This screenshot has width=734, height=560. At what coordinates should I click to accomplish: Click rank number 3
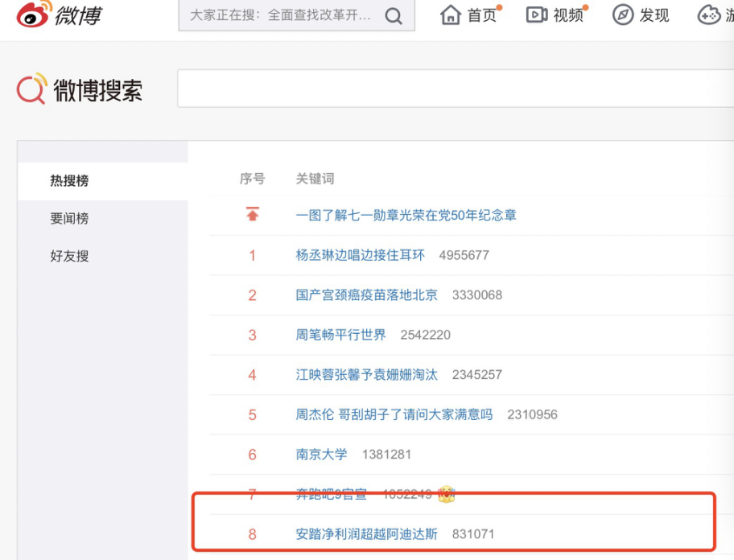[x=253, y=335]
